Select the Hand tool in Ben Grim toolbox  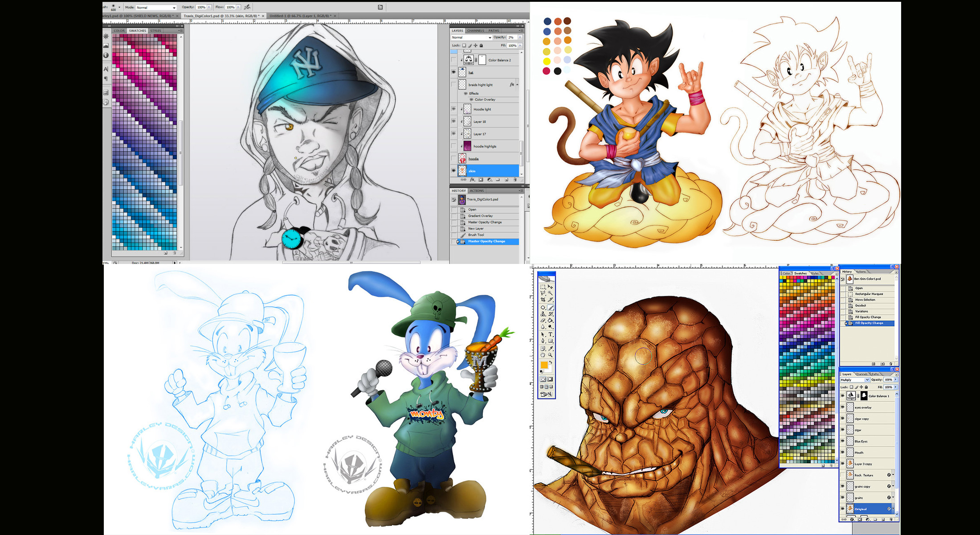tap(543, 355)
